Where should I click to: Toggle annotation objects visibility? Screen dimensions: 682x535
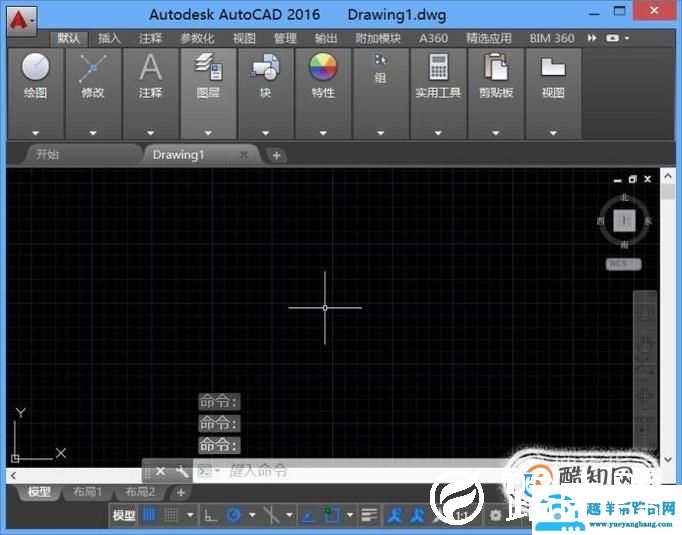[395, 516]
